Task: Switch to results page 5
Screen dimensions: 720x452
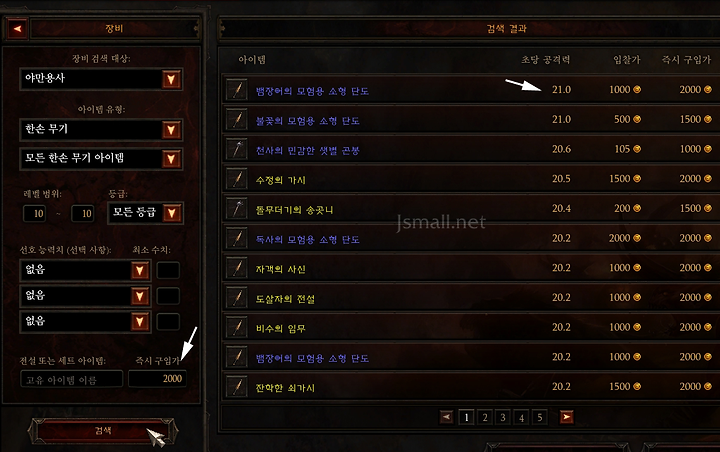Action: [540, 417]
